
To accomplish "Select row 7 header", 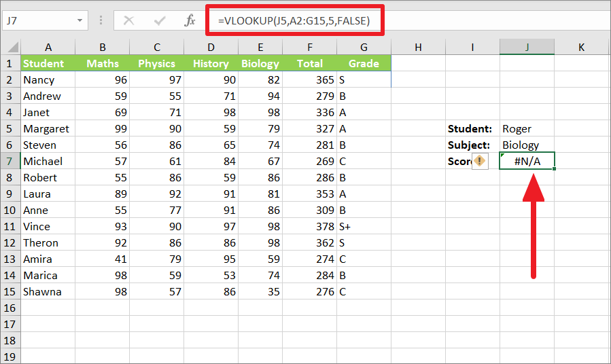I will click(10, 161).
